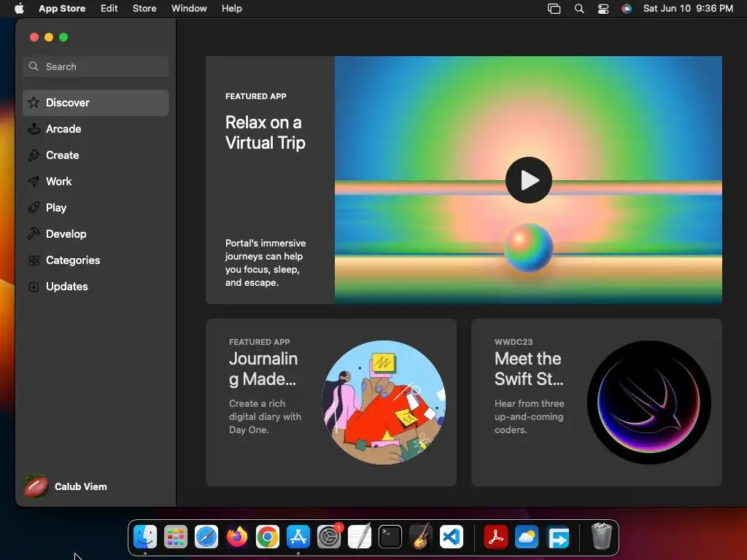Focus the Search input field
747x560 pixels.
point(96,66)
